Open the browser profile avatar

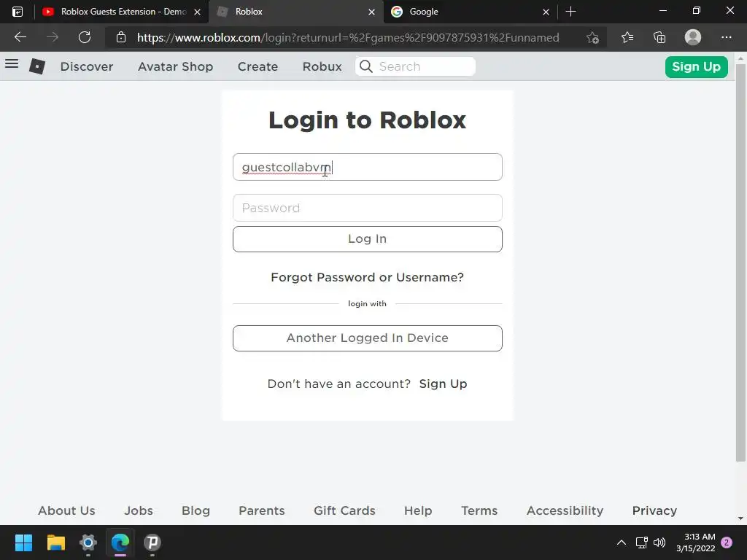(693, 37)
